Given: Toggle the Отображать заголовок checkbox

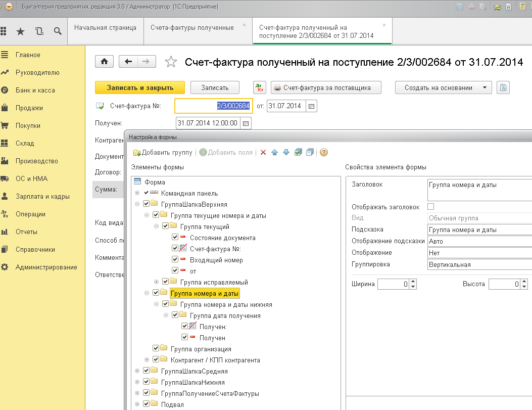Looking at the screenshot, I should (430, 207).
